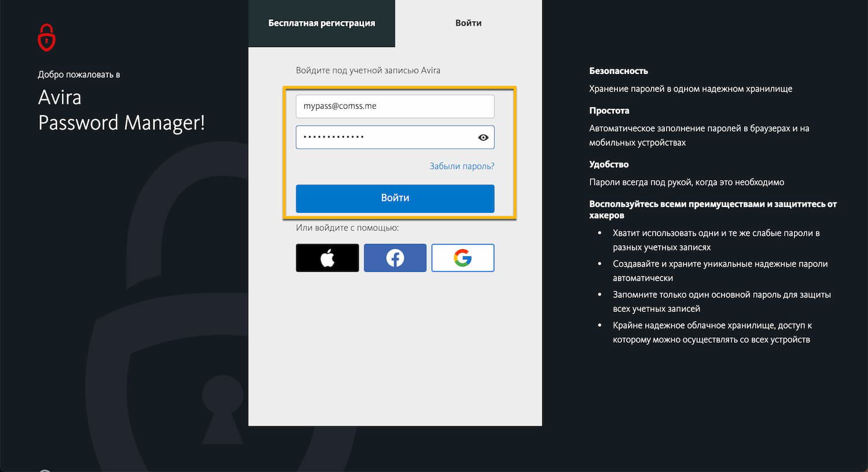868x472 pixels.
Task: Click the Добро пожаловать в text
Action: coord(79,75)
